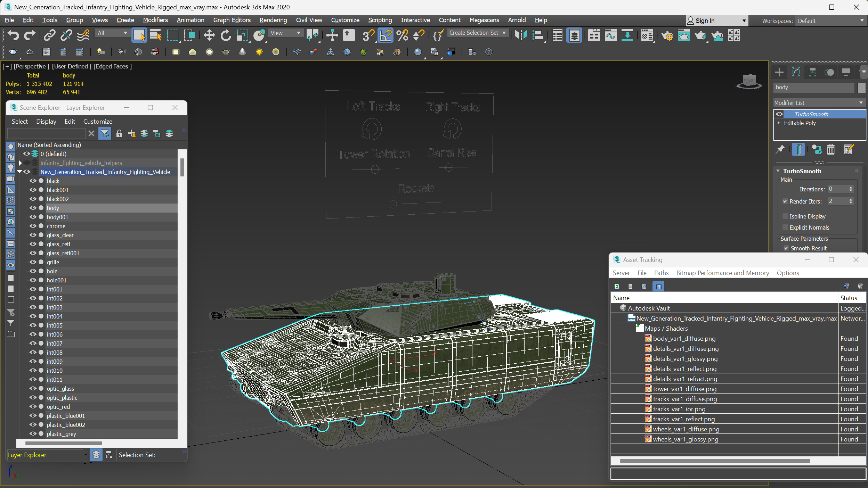Open the Create Selection Set dropdown
This screenshot has height=488, width=868.
point(477,33)
